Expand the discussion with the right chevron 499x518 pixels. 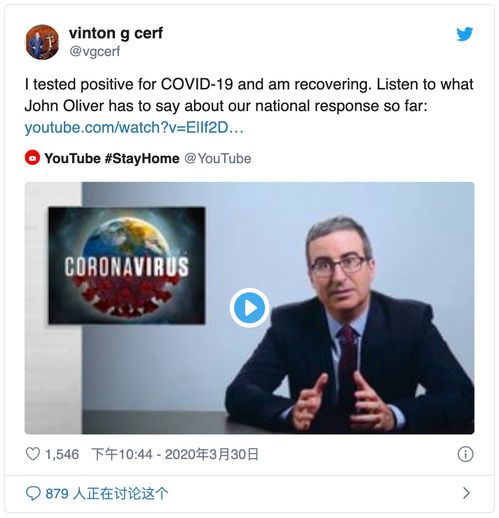click(467, 493)
